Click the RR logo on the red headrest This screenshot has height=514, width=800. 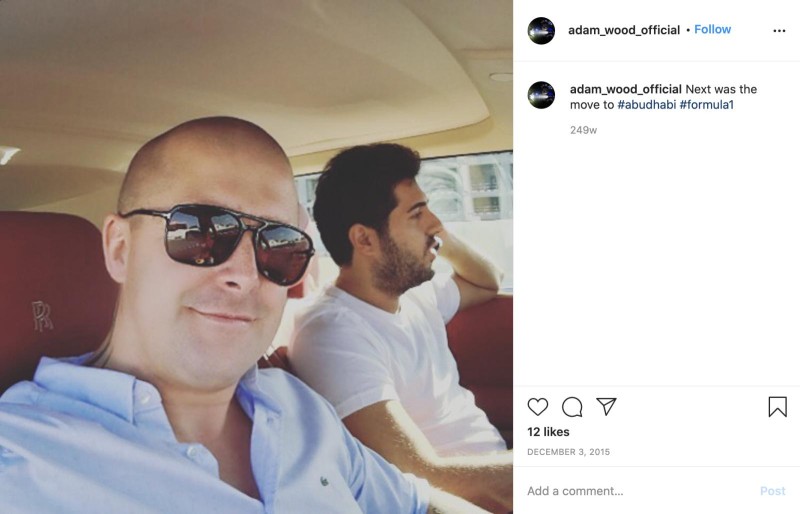pyautogui.click(x=42, y=316)
